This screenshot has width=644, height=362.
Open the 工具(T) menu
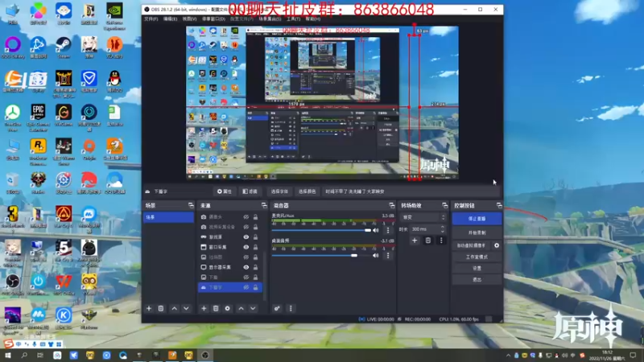293,19
